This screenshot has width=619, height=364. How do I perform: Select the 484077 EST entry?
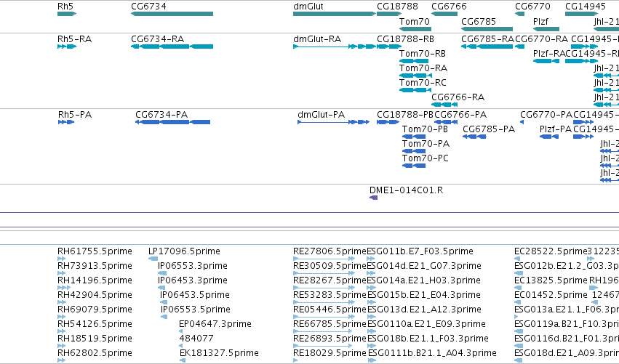(196, 339)
